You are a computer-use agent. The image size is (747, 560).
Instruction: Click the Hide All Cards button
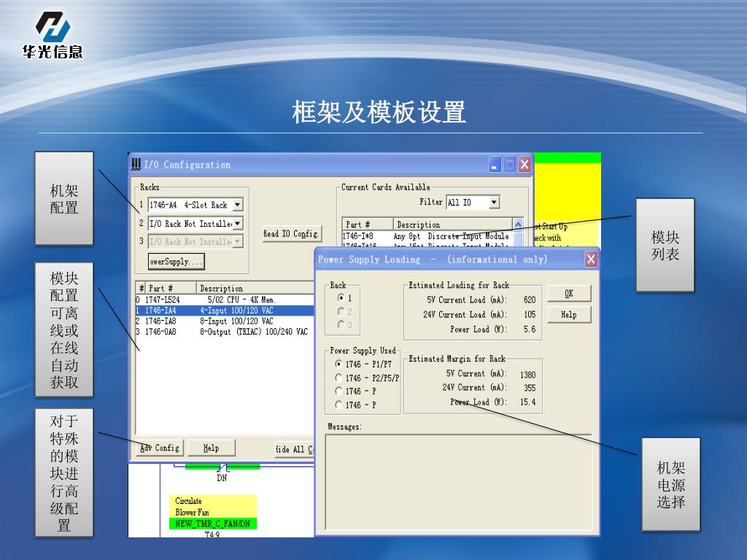[295, 449]
